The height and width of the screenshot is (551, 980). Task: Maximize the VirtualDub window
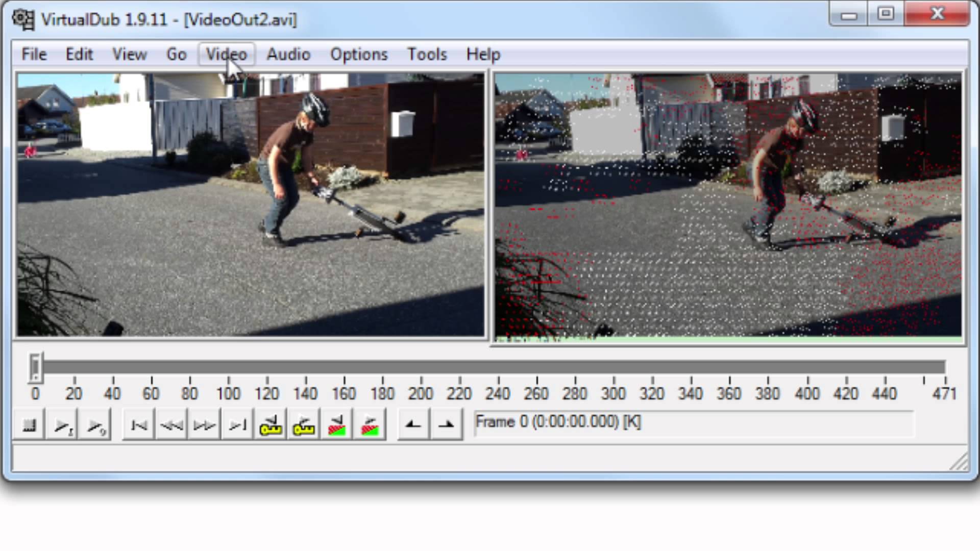click(x=886, y=14)
